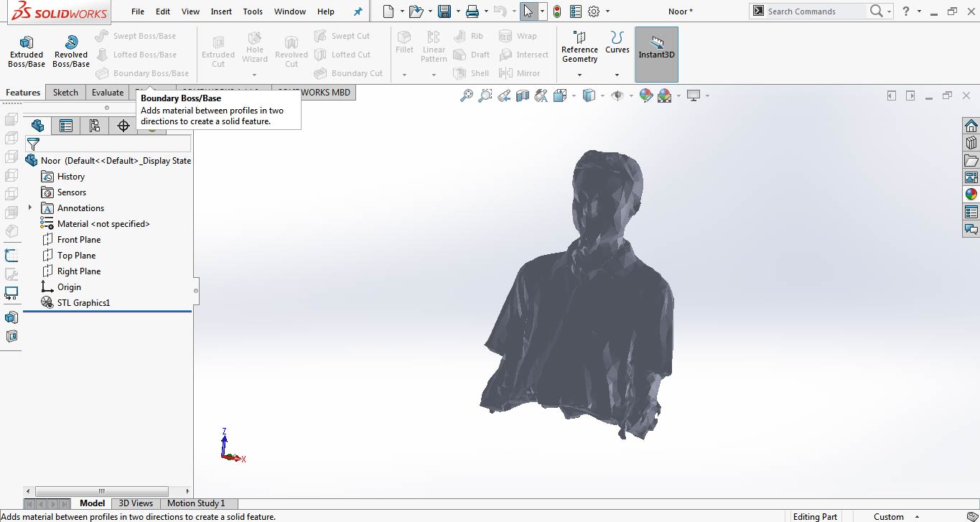Open the Window menu
This screenshot has height=522, width=980.
coord(290,11)
